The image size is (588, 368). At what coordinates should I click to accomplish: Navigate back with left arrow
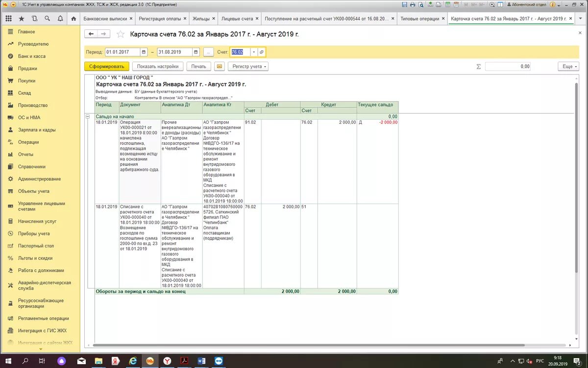click(x=91, y=34)
